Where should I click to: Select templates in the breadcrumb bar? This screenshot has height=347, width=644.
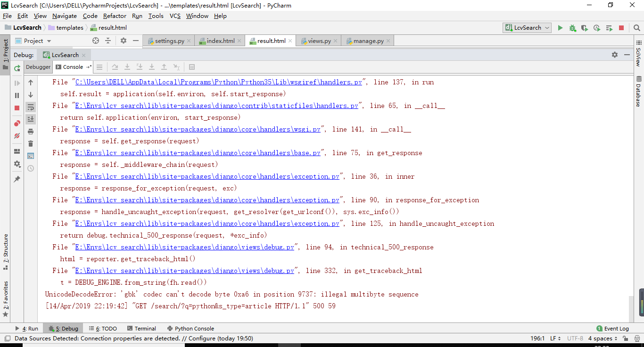coord(66,28)
